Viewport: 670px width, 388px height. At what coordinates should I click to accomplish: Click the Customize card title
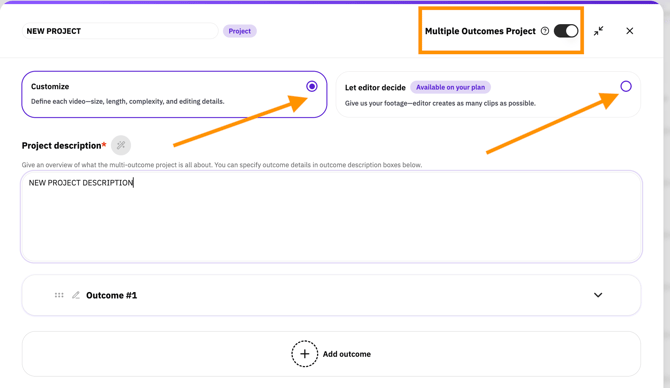click(50, 86)
